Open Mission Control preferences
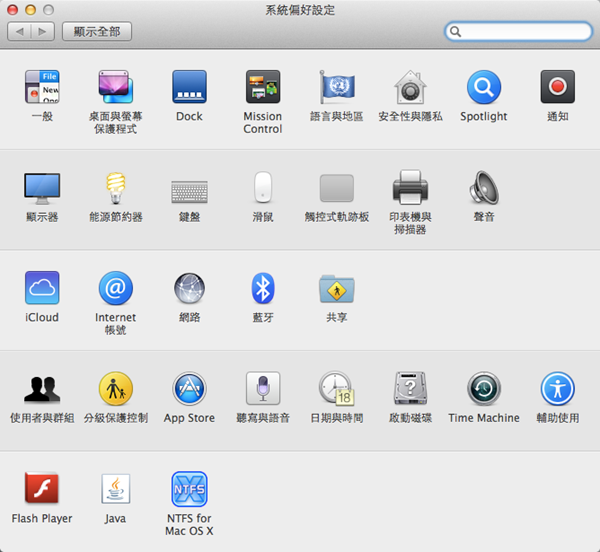 pyautogui.click(x=262, y=88)
